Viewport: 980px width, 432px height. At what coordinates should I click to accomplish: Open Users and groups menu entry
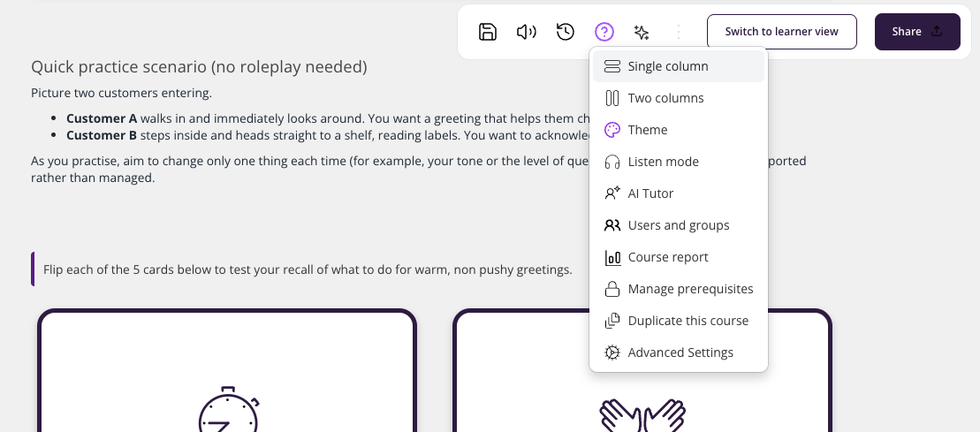coord(678,225)
